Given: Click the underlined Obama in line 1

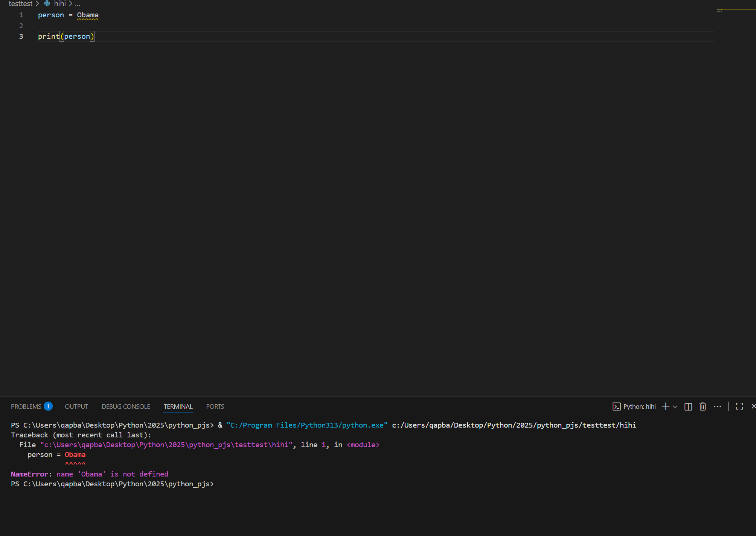Looking at the screenshot, I should click(x=88, y=15).
